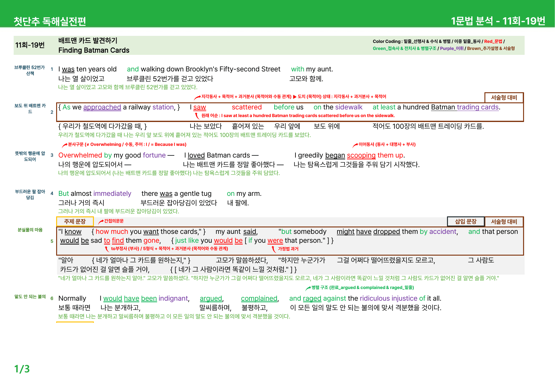Click the 'Purple_어휘' color coding label

click(452, 48)
